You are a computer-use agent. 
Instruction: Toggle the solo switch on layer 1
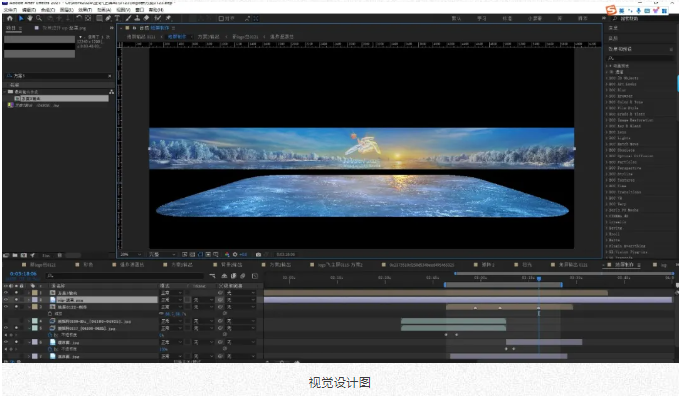pos(16,293)
